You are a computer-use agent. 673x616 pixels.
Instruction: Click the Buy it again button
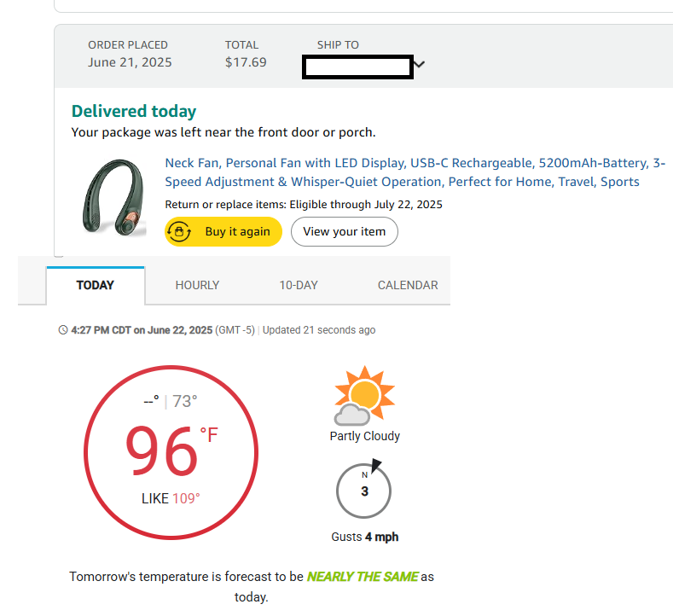pos(223,232)
